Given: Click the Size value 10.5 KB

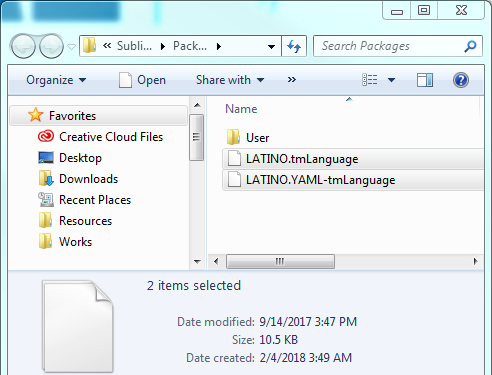Looking at the screenshot, I should tap(278, 340).
